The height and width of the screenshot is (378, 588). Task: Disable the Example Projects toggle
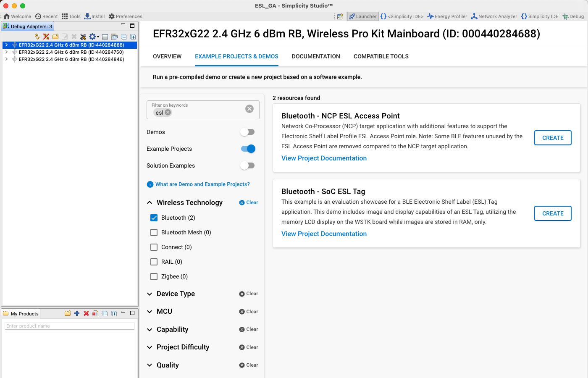coord(247,149)
